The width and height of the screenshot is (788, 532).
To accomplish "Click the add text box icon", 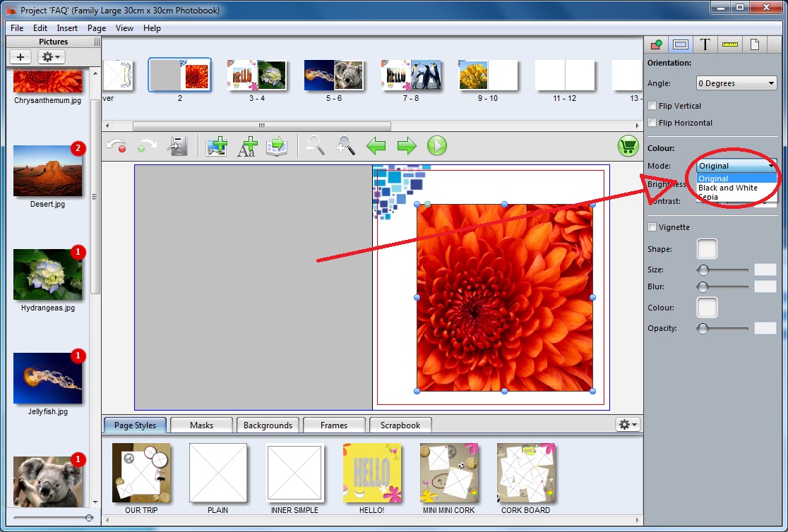I will 246,146.
